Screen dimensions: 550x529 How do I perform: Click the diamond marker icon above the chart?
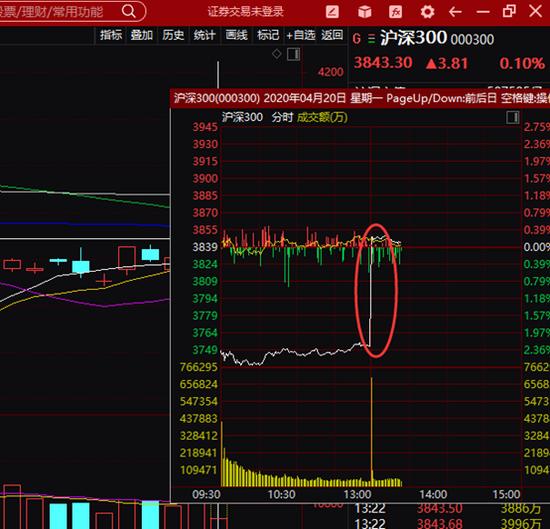(x=277, y=54)
